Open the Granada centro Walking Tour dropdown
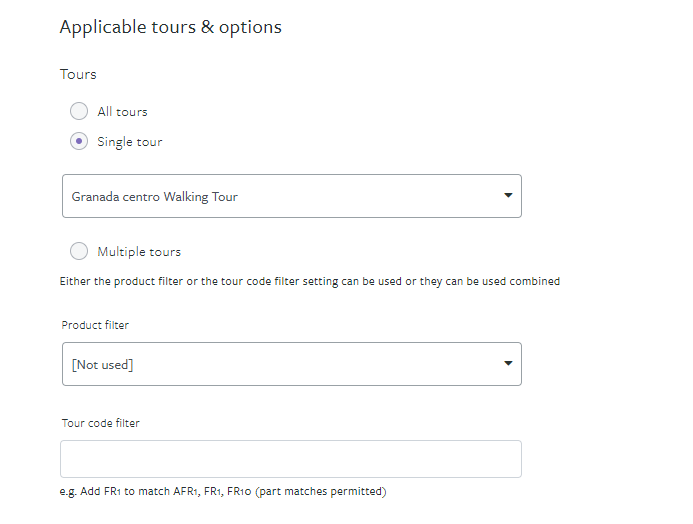693x524 pixels. (292, 196)
